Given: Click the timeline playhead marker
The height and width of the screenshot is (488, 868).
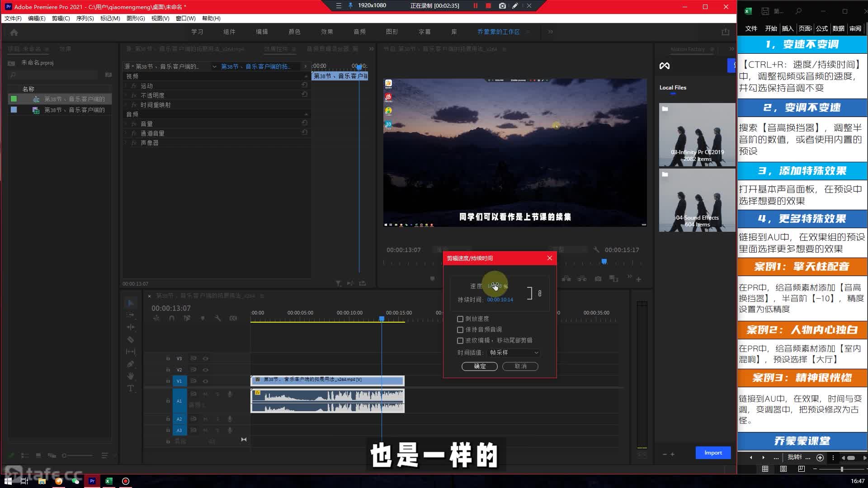Looking at the screenshot, I should [x=382, y=319].
